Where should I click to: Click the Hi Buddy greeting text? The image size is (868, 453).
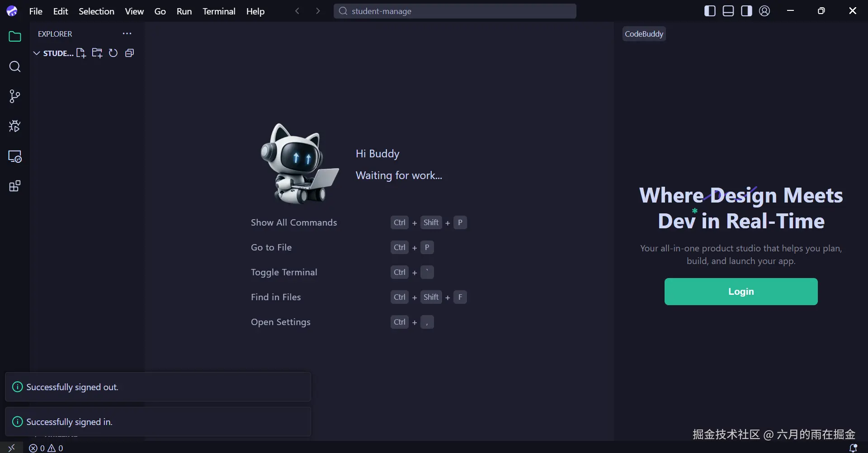pos(377,154)
